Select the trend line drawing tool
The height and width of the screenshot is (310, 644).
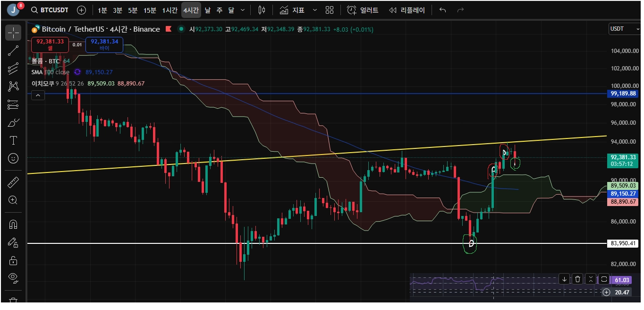13,51
